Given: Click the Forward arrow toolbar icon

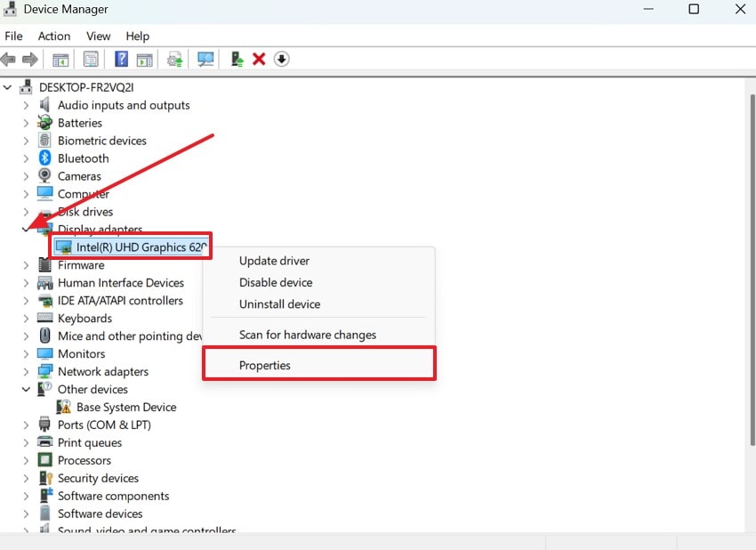Looking at the screenshot, I should [30, 60].
